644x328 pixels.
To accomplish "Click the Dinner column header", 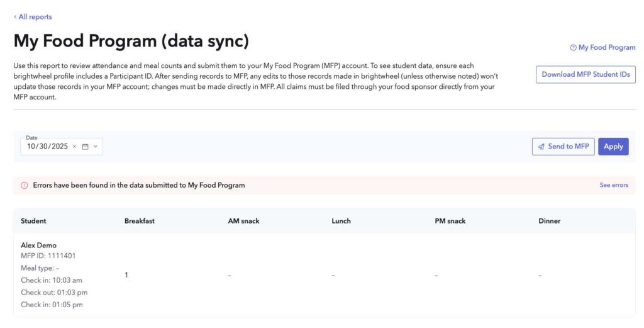I will (549, 221).
